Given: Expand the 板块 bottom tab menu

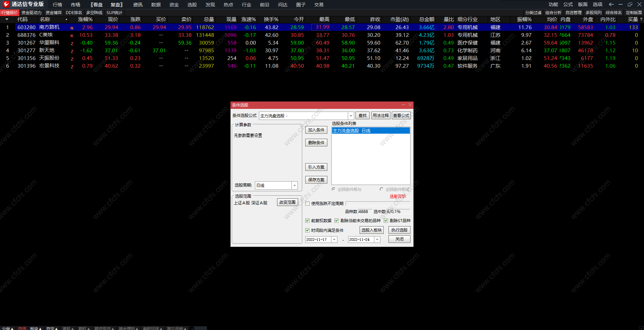Looking at the screenshot, I should click(x=36, y=328).
